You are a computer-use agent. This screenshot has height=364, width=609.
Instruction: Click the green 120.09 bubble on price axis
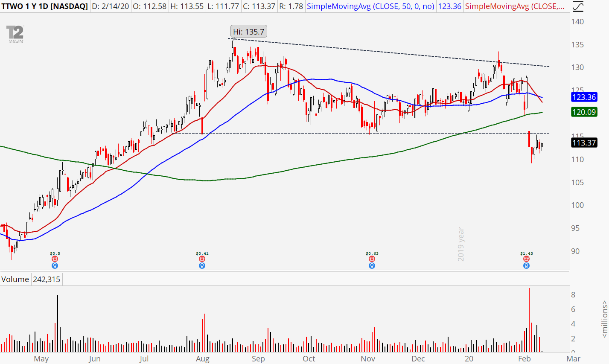(584, 112)
